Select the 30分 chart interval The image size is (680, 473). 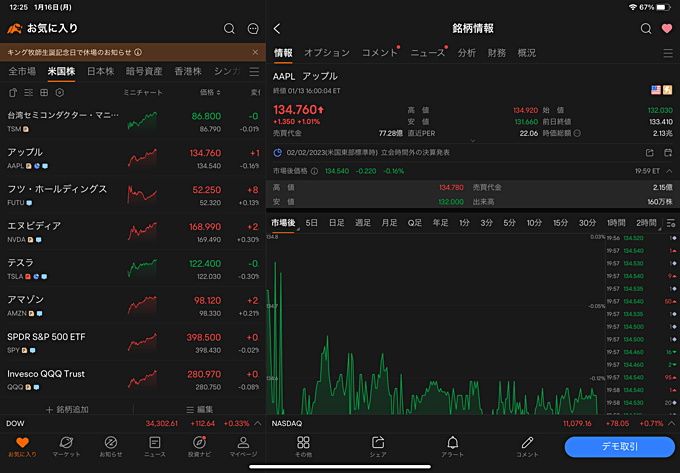point(587,223)
